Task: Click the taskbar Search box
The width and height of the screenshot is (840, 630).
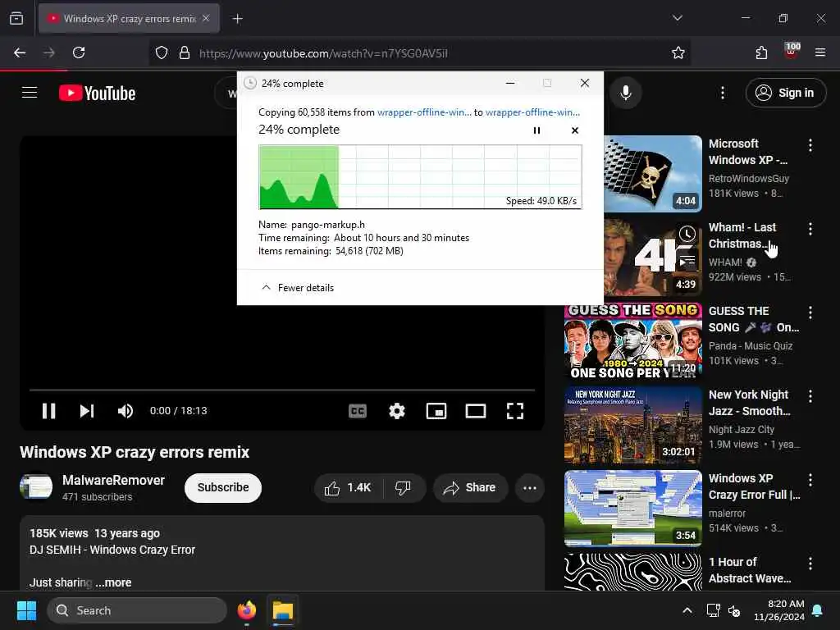Action: [137, 610]
